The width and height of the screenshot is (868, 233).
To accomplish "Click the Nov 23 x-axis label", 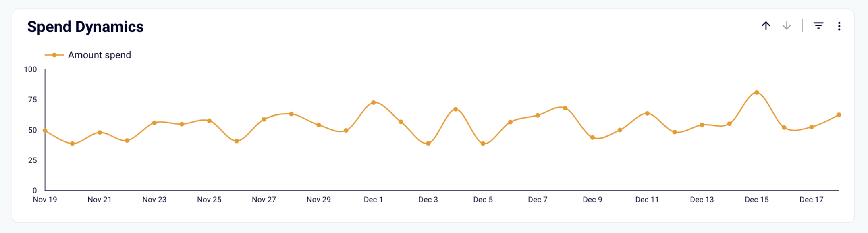I will (154, 200).
